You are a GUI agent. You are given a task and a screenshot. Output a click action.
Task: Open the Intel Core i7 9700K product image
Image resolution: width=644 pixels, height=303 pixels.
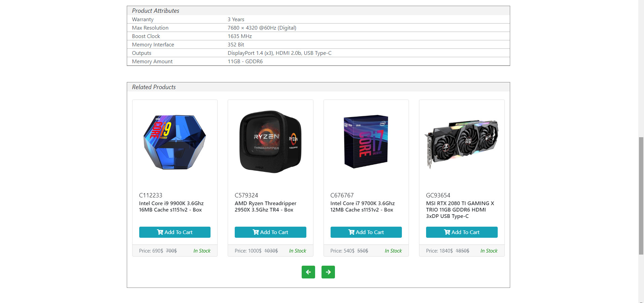pyautogui.click(x=366, y=142)
